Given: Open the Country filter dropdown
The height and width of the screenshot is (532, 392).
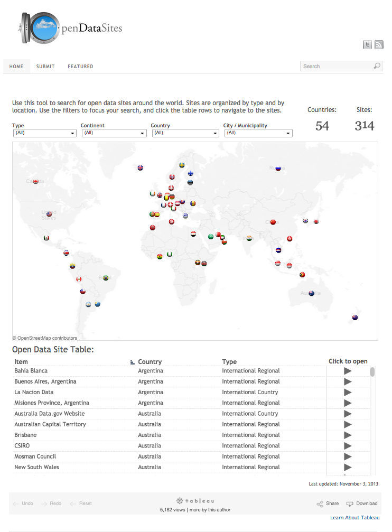Looking at the screenshot, I should [x=185, y=133].
